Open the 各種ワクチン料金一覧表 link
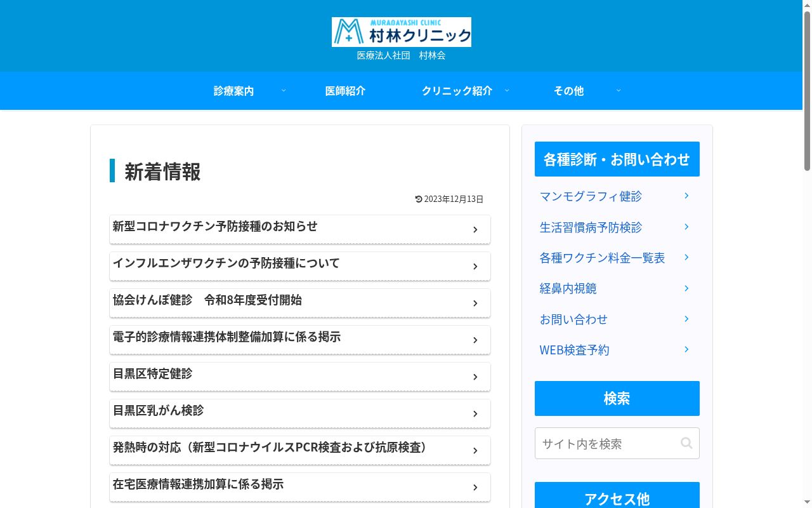 (x=617, y=258)
